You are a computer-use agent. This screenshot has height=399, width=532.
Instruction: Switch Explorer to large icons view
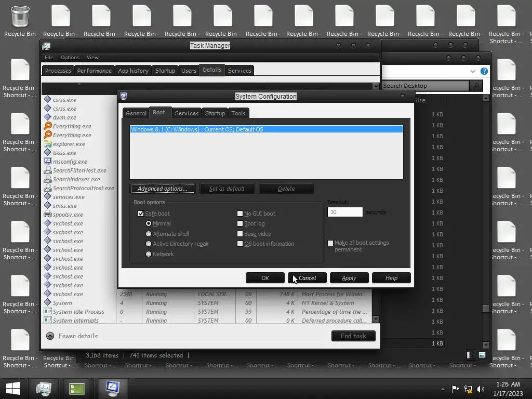coord(482,355)
